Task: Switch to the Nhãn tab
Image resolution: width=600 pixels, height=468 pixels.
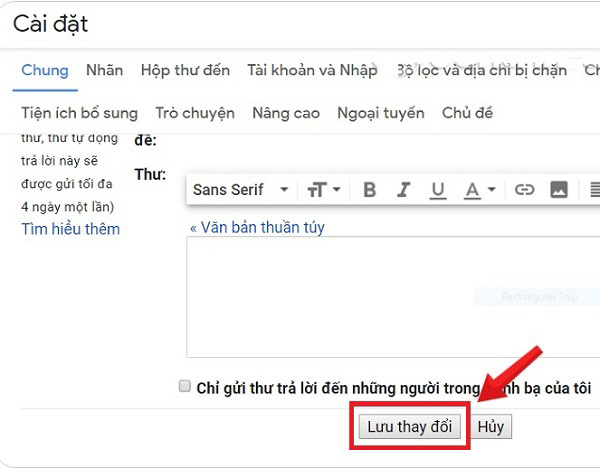Action: point(104,70)
